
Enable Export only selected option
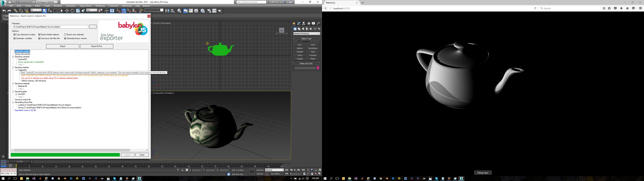[x=65, y=35]
